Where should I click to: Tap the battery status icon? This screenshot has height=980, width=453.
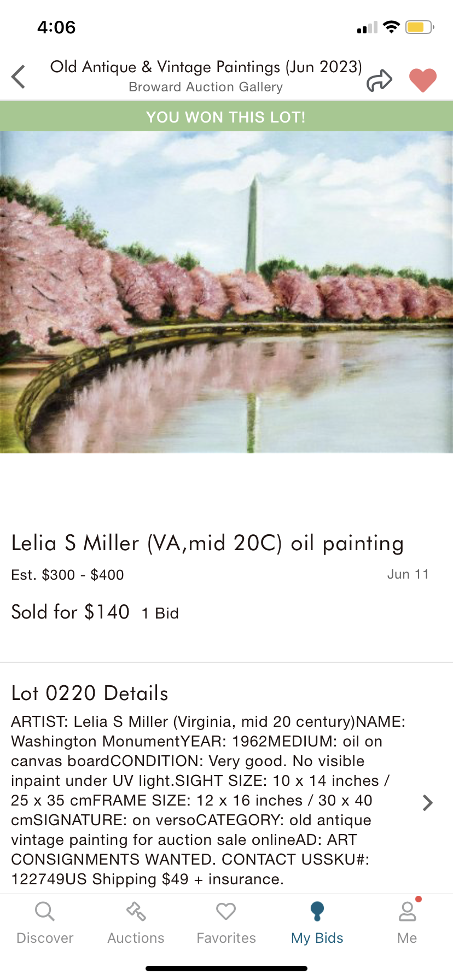click(x=419, y=27)
